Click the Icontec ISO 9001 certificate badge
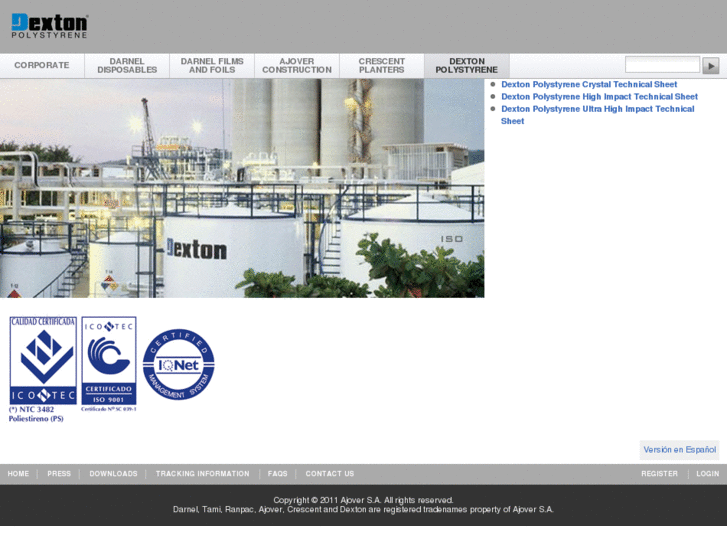 point(109,360)
